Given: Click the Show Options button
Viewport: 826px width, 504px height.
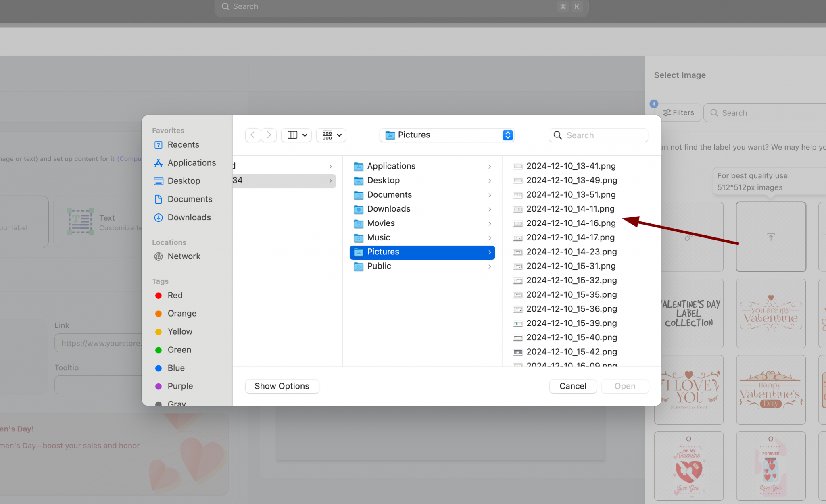Looking at the screenshot, I should [282, 386].
